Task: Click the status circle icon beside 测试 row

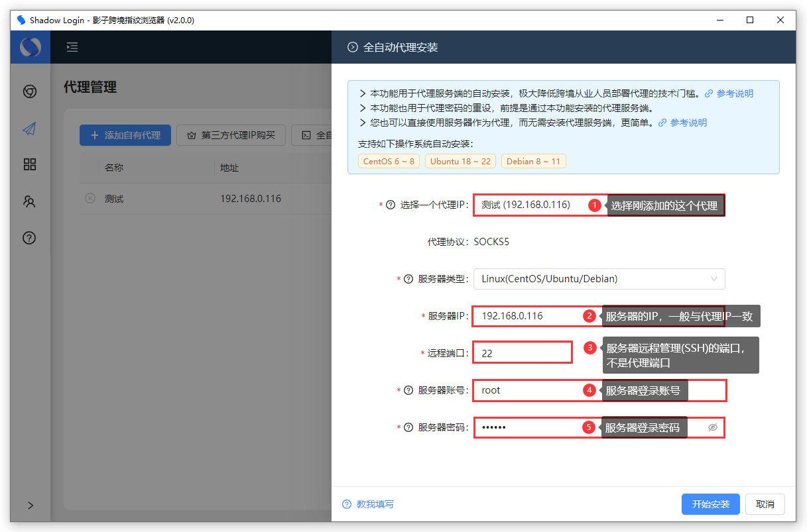Action: (90, 198)
